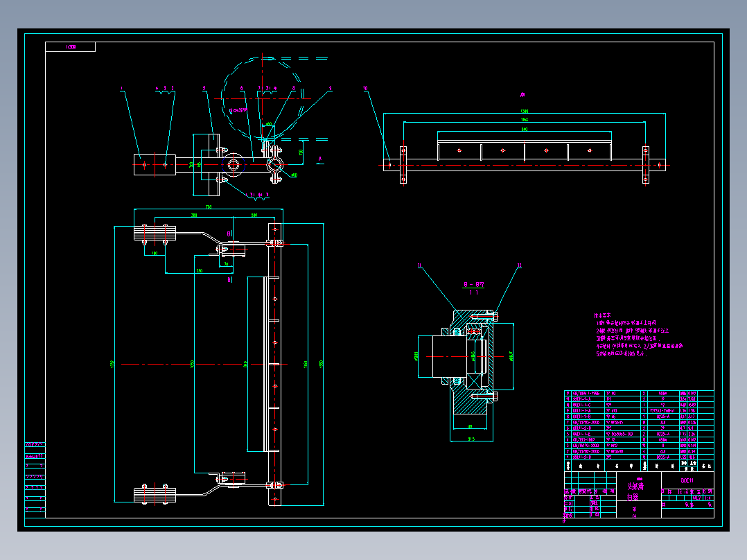Select the view direction arrow labeled A
The image size is (747, 560).
point(320,160)
